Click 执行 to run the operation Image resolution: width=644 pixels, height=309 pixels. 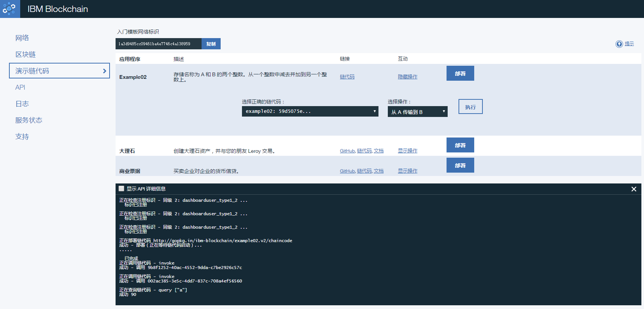470,106
